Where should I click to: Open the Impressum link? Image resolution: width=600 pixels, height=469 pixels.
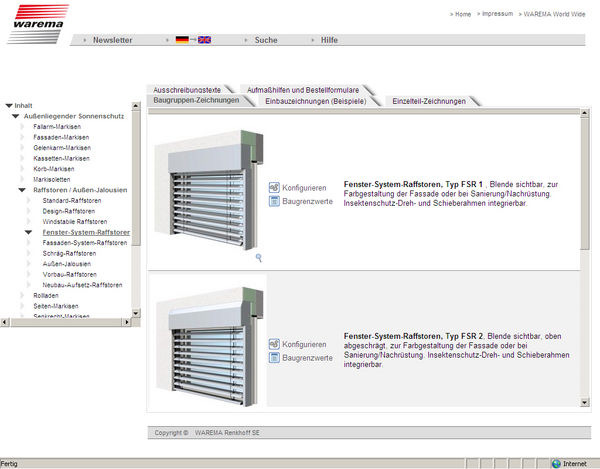[496, 15]
